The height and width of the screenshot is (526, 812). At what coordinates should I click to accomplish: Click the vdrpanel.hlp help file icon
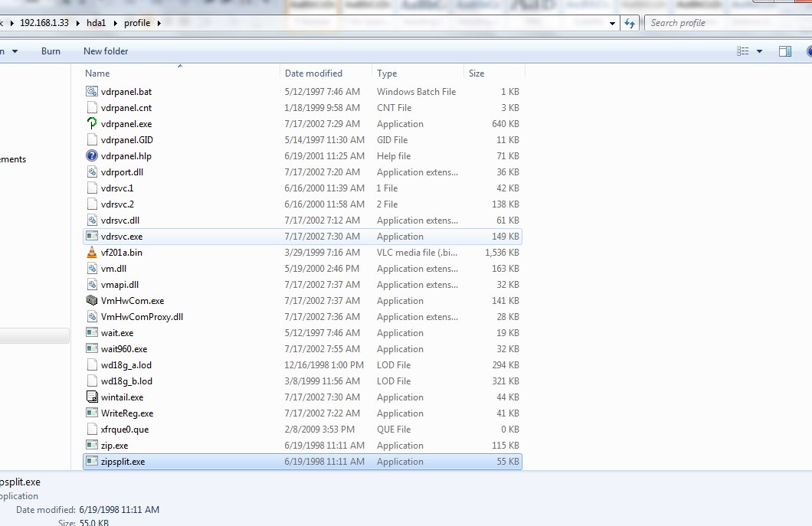(92, 156)
